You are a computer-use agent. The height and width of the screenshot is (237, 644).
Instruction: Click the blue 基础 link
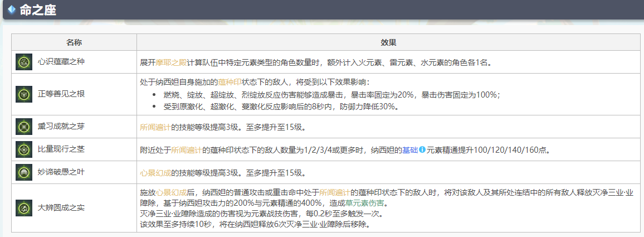(x=409, y=150)
